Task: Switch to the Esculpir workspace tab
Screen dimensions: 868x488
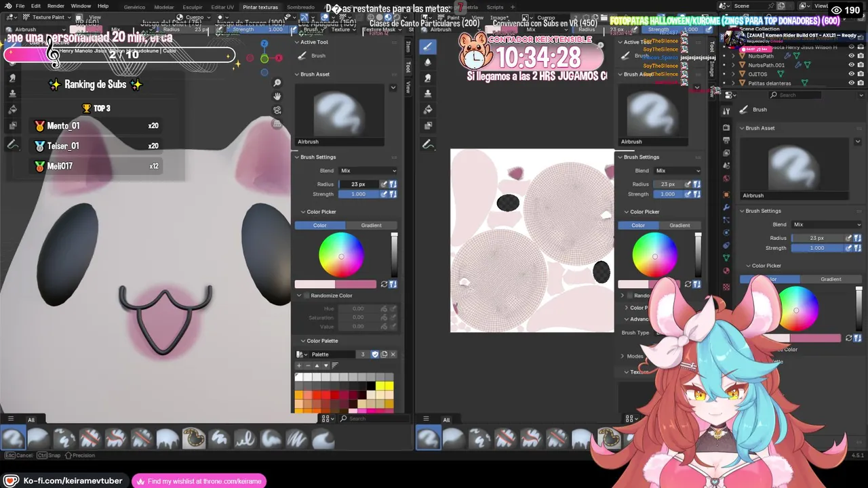Action: (x=193, y=7)
